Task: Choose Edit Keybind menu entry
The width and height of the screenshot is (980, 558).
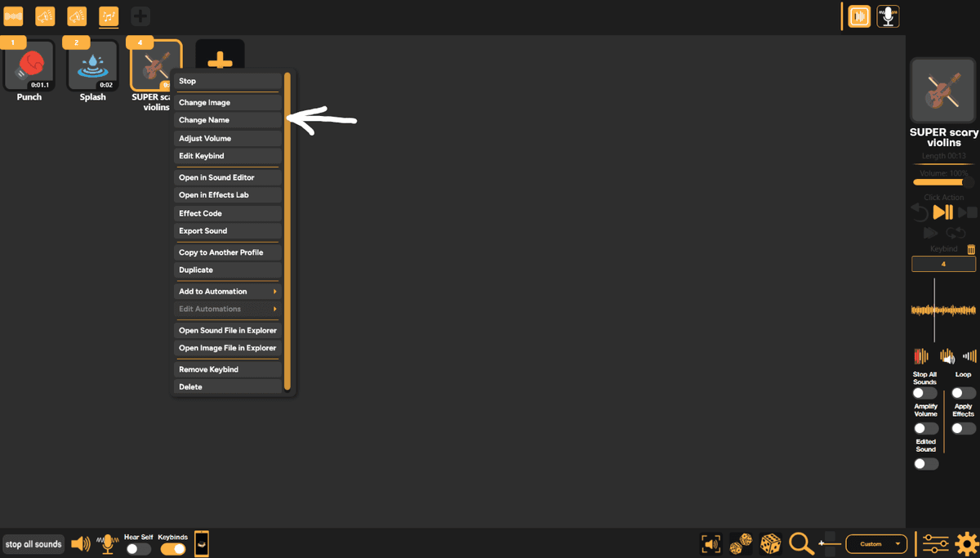Action: point(228,156)
